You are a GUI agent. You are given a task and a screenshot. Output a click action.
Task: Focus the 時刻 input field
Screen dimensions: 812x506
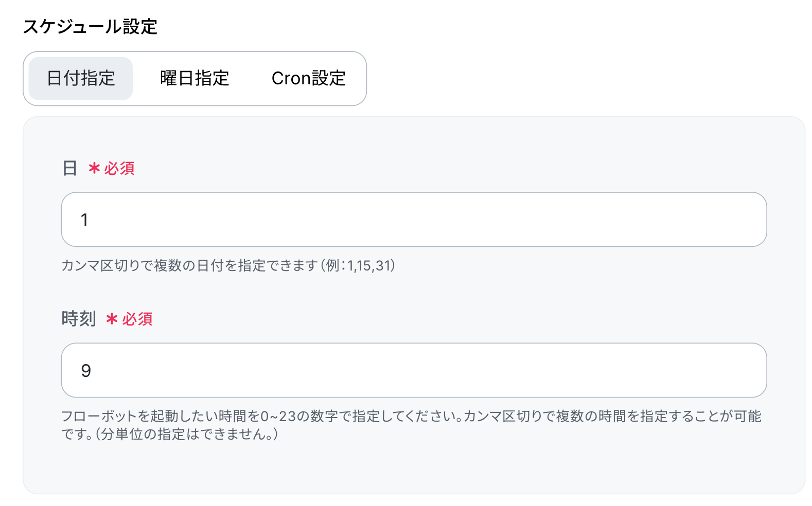(x=414, y=370)
